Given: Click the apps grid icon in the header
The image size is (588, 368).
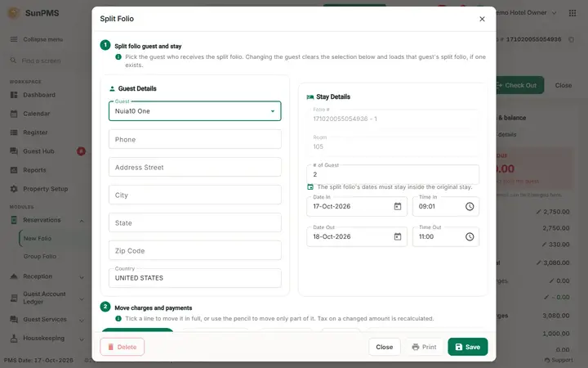Looking at the screenshot, I should [572, 13].
